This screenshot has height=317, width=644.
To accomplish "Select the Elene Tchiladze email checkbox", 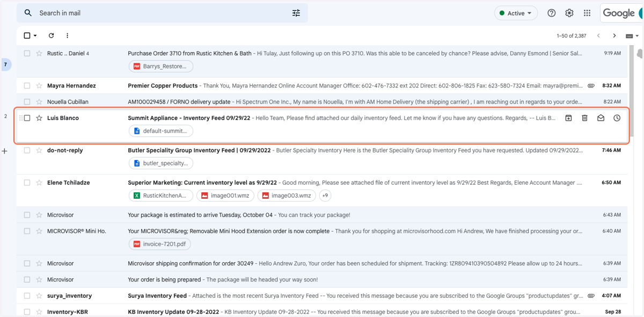I will click(x=27, y=183).
